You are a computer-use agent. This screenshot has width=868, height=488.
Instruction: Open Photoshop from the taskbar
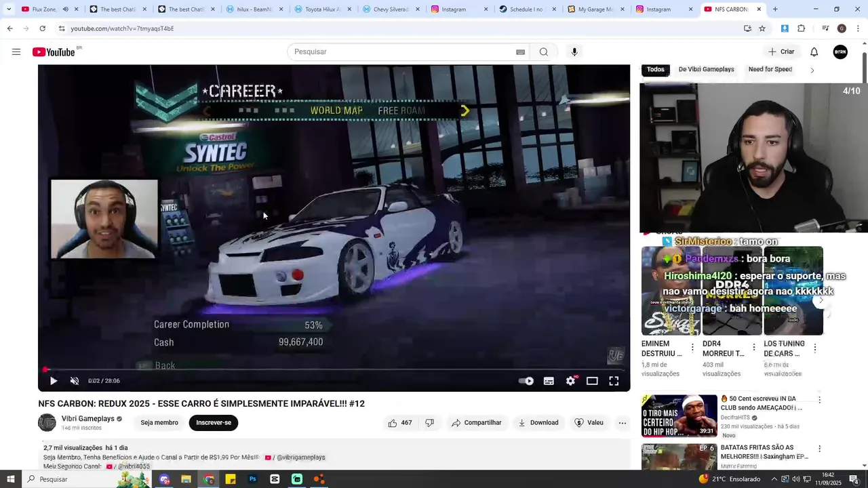[252, 479]
